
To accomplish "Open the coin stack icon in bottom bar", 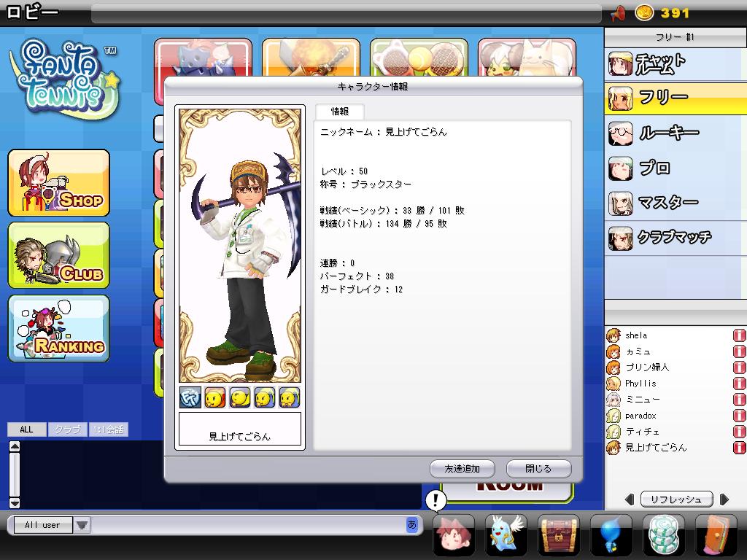I will tap(663, 535).
